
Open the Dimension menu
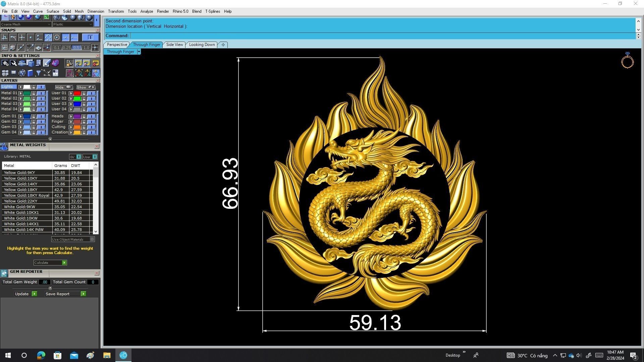click(96, 11)
